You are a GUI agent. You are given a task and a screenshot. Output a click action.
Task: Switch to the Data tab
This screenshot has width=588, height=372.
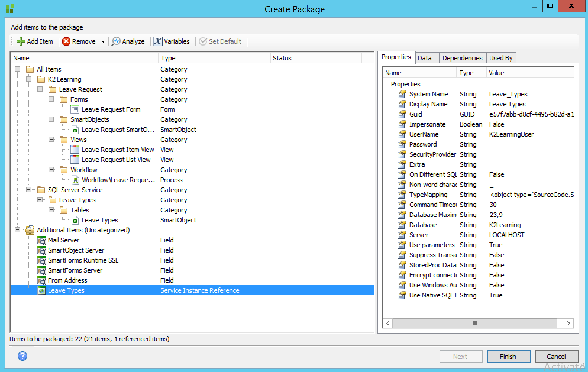[x=425, y=58]
